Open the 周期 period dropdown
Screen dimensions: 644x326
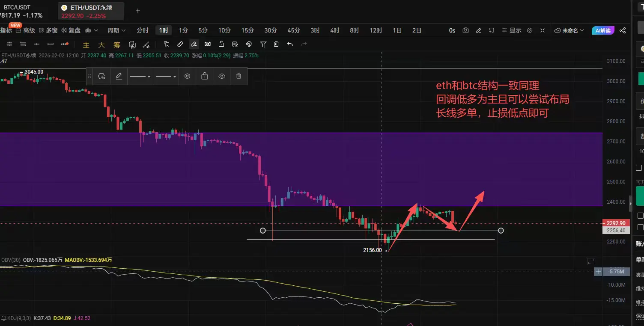pos(116,30)
